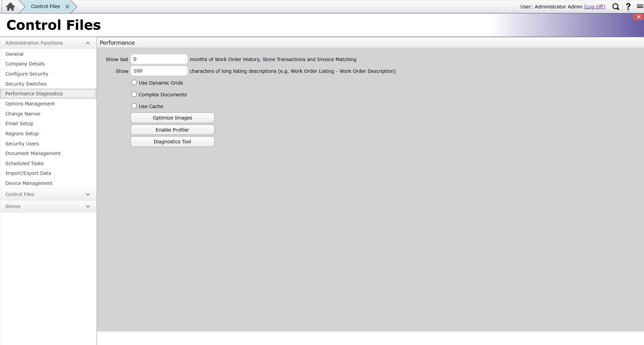Image resolution: width=644 pixels, height=345 pixels.
Task: Expand the Control Files sidebar section
Action: click(x=88, y=194)
